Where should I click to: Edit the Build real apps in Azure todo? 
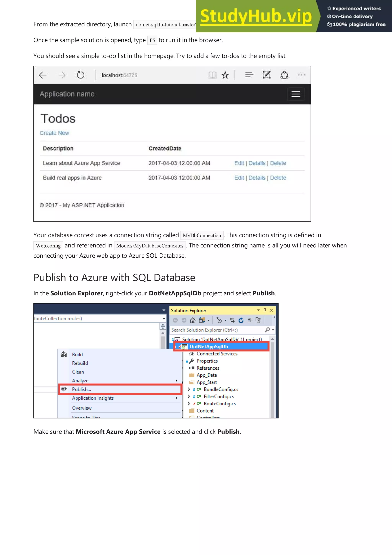pos(239,178)
